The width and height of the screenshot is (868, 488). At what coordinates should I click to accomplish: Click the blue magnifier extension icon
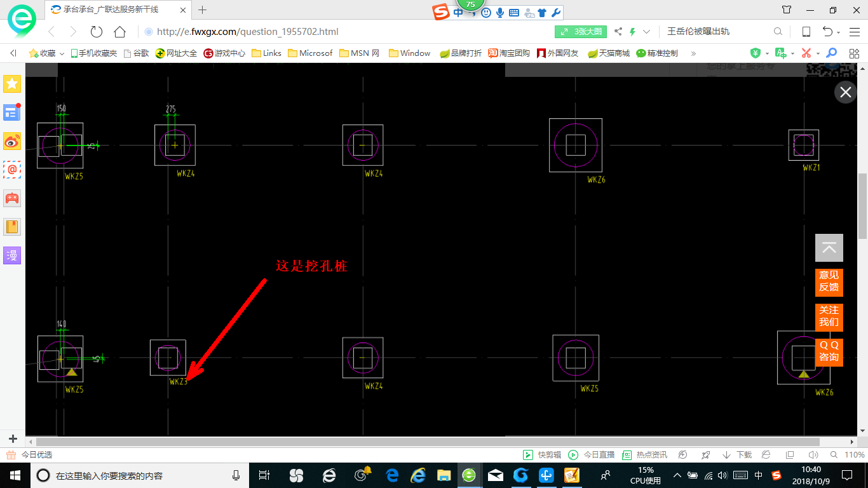[831, 53]
